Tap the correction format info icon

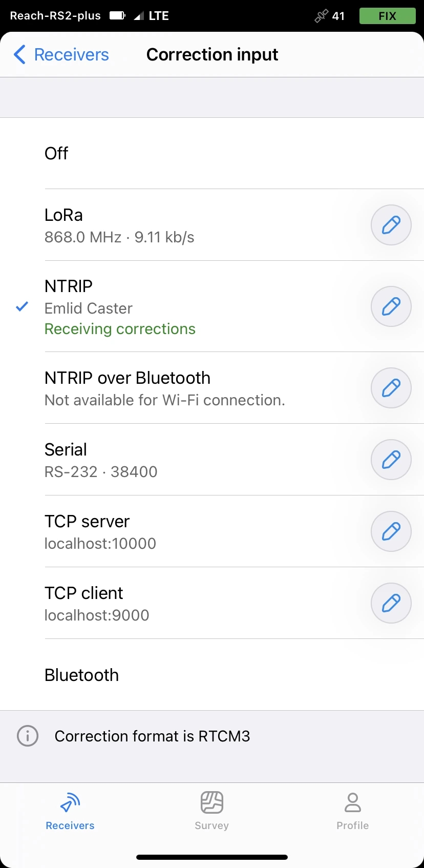click(x=28, y=736)
